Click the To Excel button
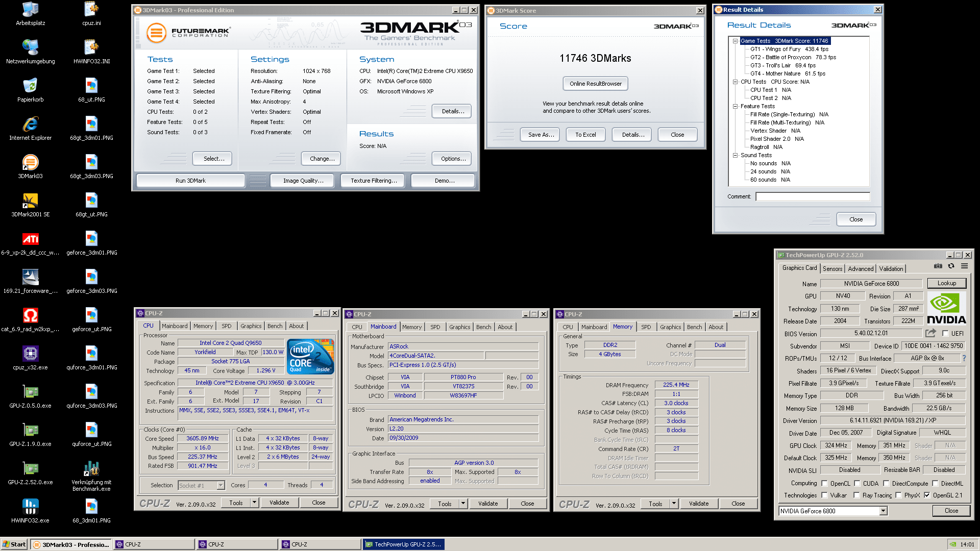 pos(585,135)
